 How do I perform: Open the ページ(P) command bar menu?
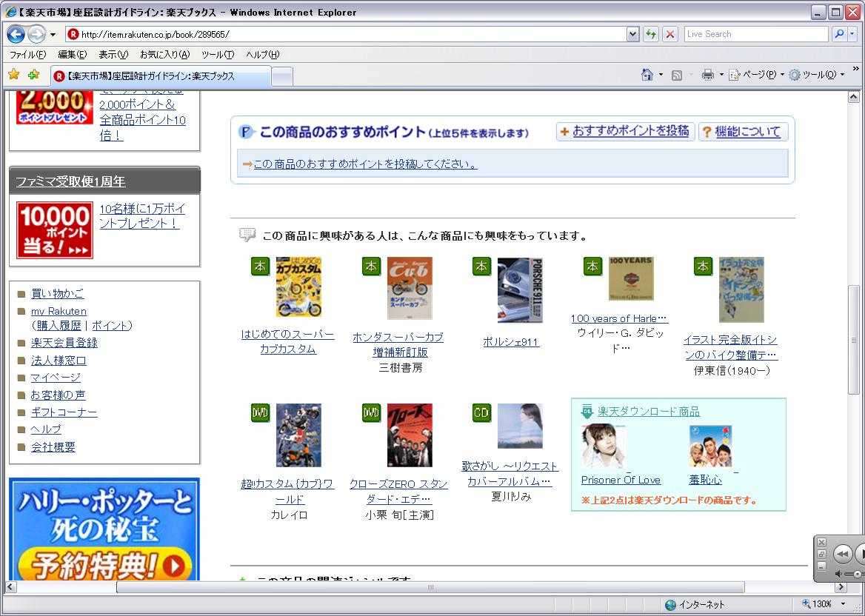point(756,75)
